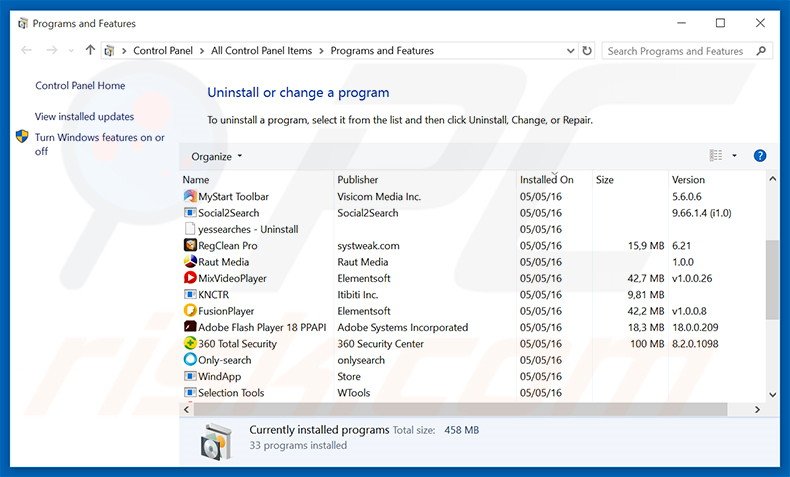Expand the arrow after All Control Panel Items

click(321, 51)
